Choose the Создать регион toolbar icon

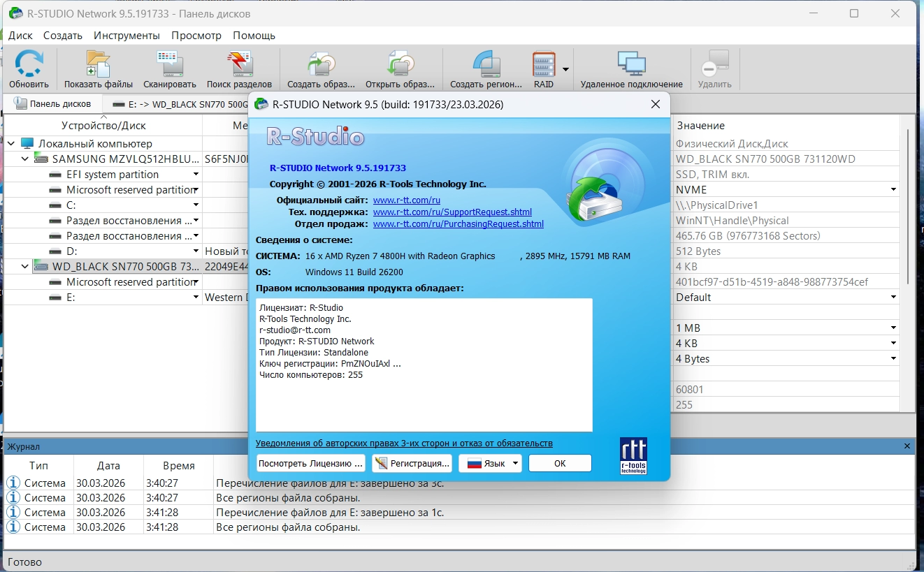pyautogui.click(x=486, y=64)
